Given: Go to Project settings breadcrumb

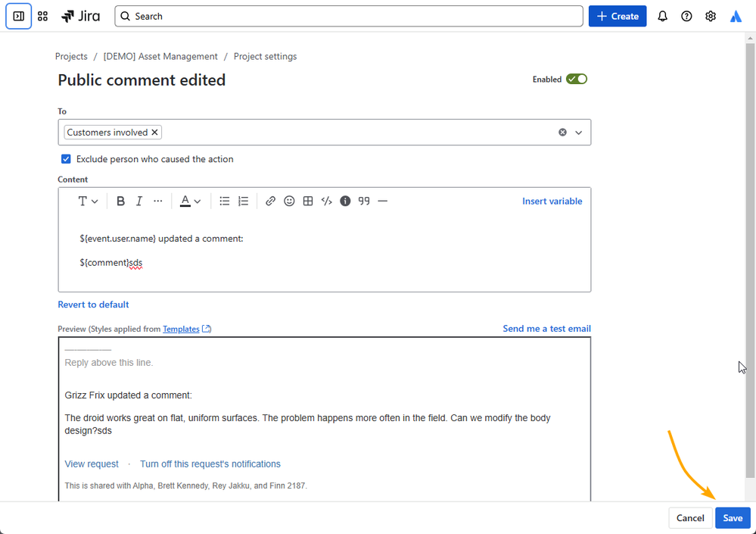Looking at the screenshot, I should [265, 57].
